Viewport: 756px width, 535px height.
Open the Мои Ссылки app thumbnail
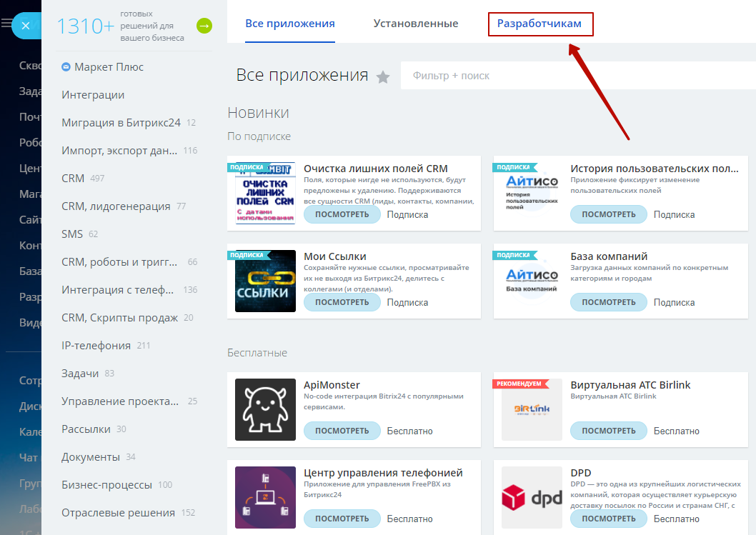click(265, 281)
